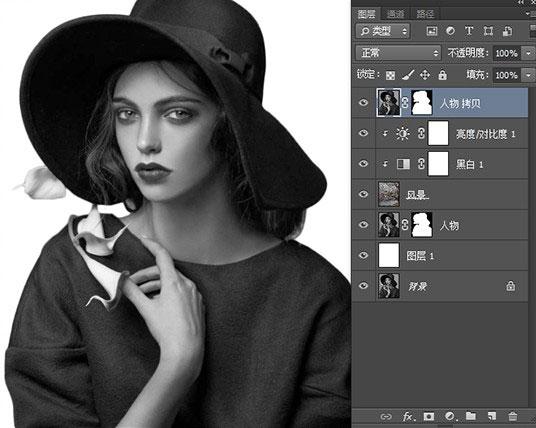Collapse the panel with double-arrow icon
This screenshot has width=536, height=428.
(x=521, y=2)
